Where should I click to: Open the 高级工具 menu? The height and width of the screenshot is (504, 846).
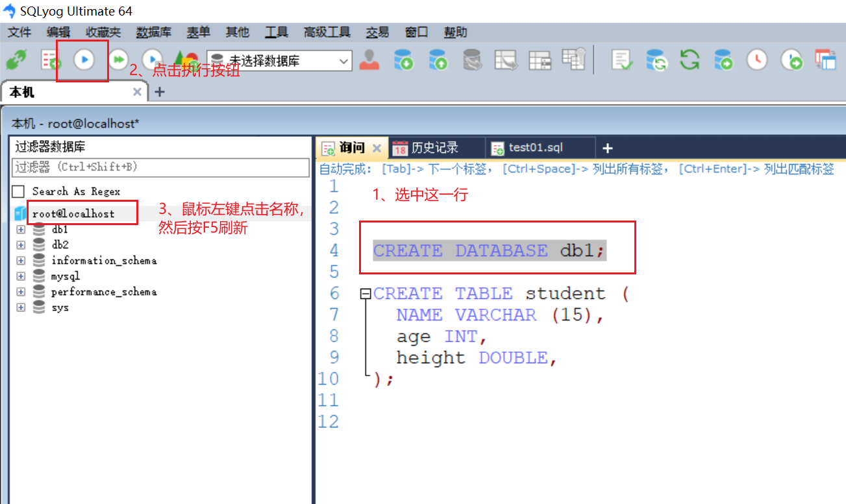tap(327, 32)
